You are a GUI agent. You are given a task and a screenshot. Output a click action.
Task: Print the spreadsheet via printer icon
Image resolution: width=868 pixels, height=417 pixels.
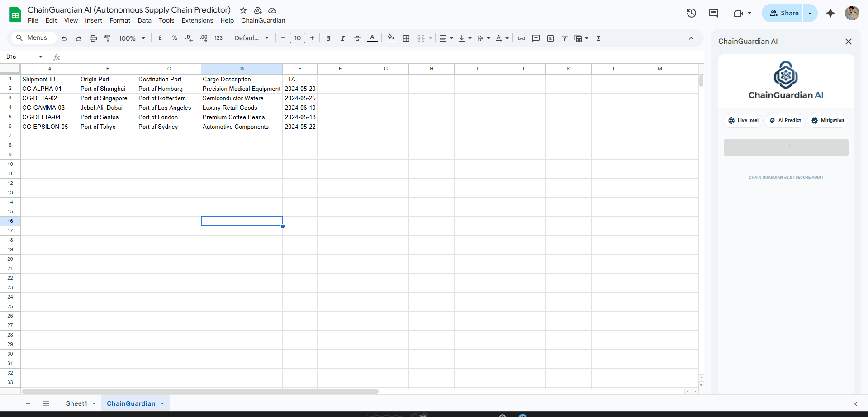(x=93, y=38)
